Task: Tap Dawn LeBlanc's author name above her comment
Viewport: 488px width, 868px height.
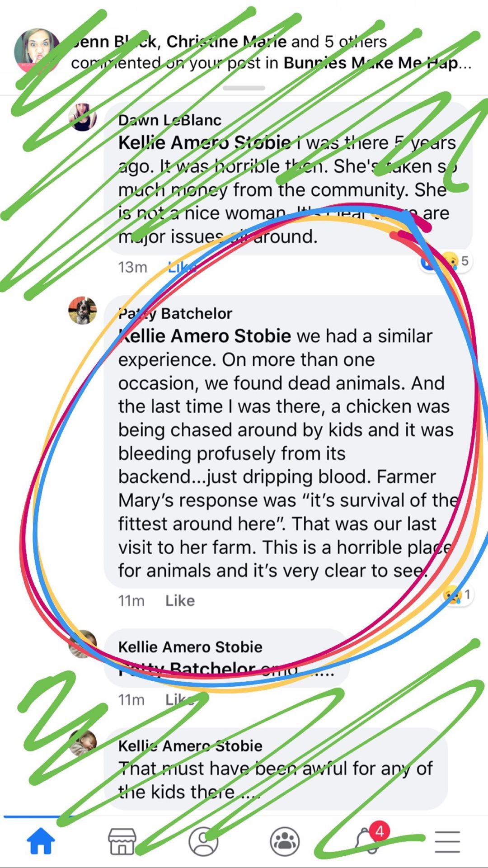Action: pyautogui.click(x=170, y=120)
